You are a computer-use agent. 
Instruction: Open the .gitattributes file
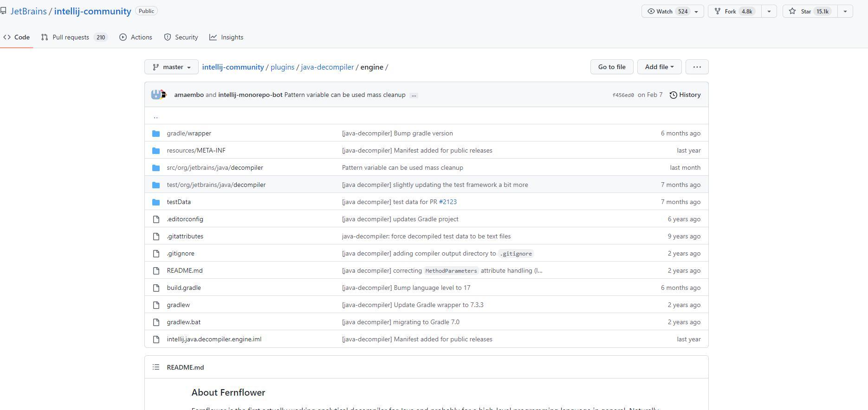click(x=185, y=236)
